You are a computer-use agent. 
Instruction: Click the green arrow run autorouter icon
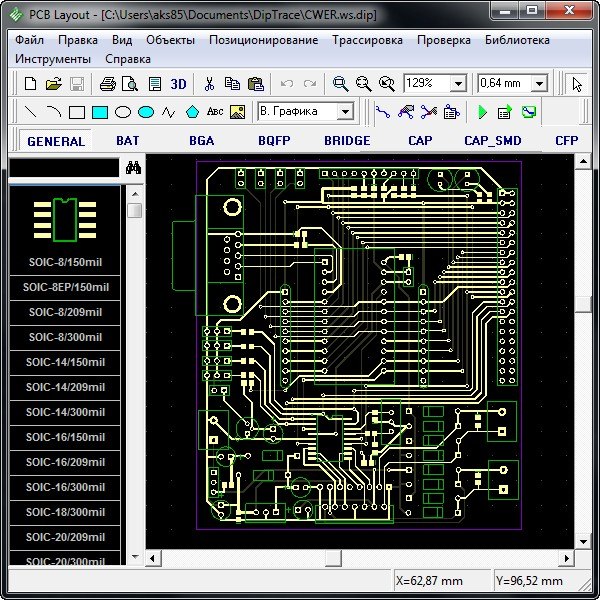pyautogui.click(x=483, y=112)
